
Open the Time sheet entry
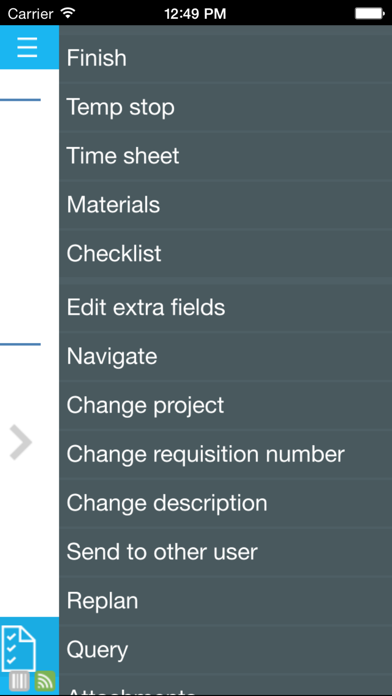pyautogui.click(x=226, y=156)
